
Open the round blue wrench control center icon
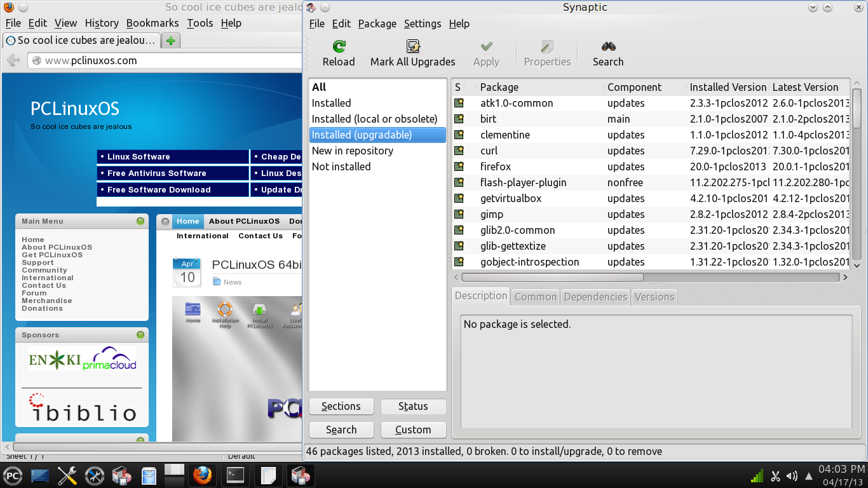click(x=95, y=475)
